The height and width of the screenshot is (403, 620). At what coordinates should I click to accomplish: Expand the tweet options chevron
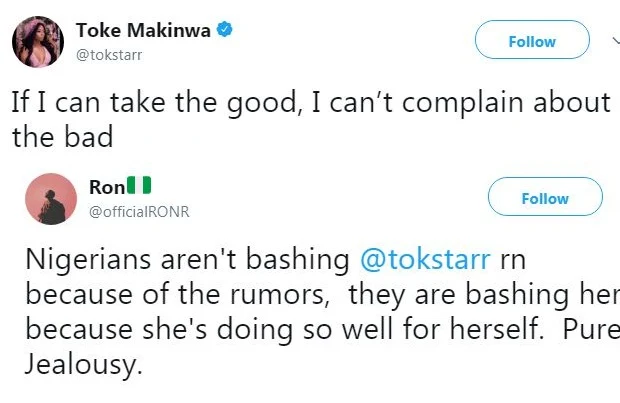(614, 42)
